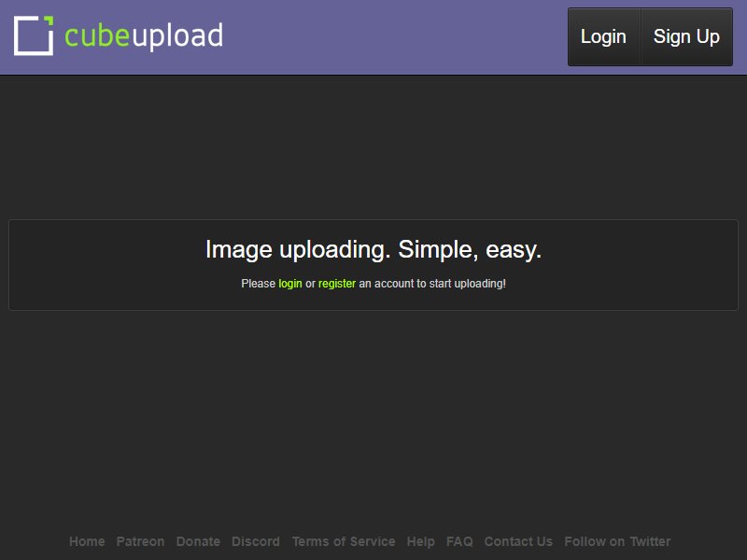The width and height of the screenshot is (747, 560).
Task: Open the Sign Up button
Action: coord(686,36)
